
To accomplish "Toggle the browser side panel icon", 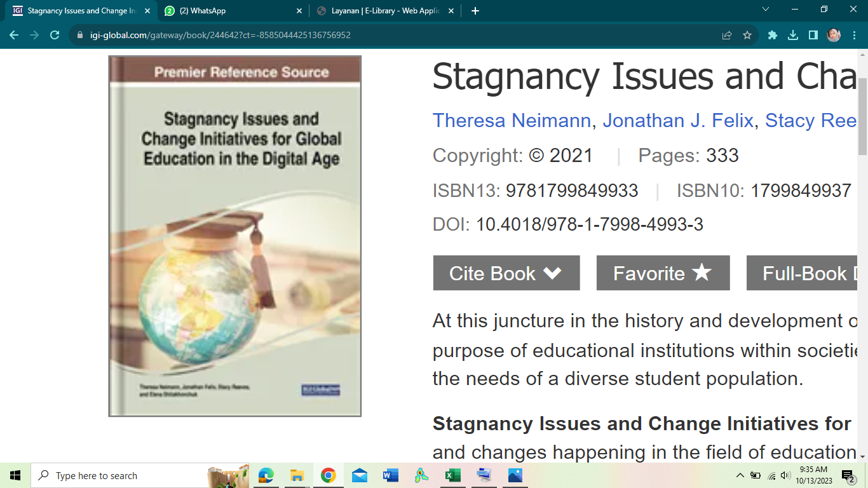I will [x=813, y=36].
